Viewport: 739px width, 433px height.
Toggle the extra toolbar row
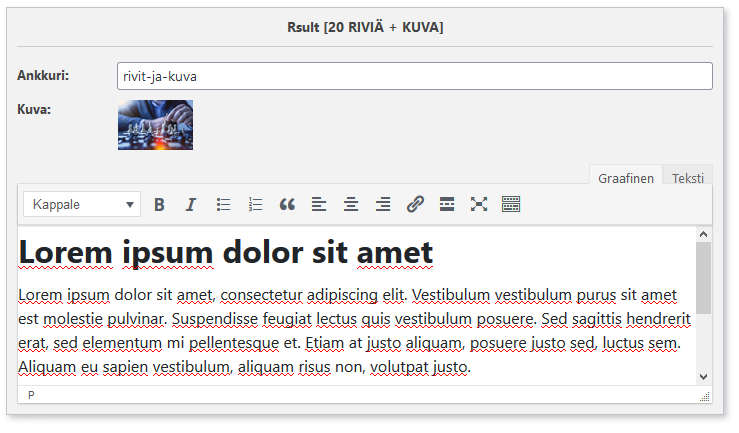[510, 204]
